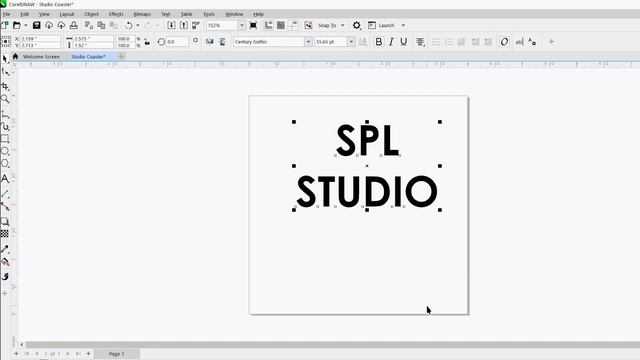The image size is (640, 360).
Task: Toggle Italic formatting
Action: tap(391, 42)
